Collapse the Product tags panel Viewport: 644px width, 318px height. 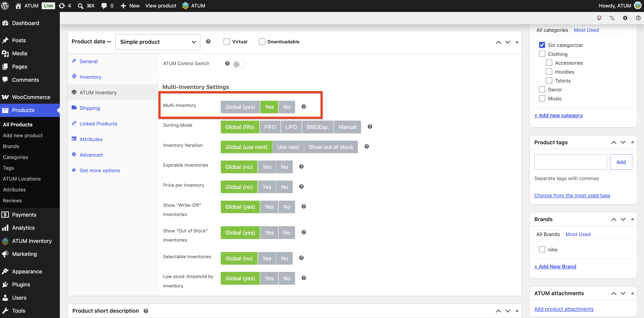[632, 142]
